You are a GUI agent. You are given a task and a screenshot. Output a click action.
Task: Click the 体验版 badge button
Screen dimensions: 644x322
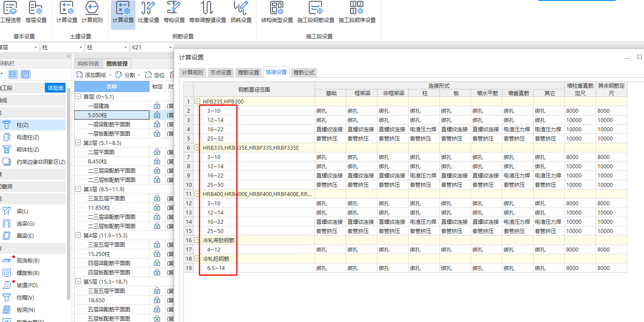pyautogui.click(x=55, y=88)
